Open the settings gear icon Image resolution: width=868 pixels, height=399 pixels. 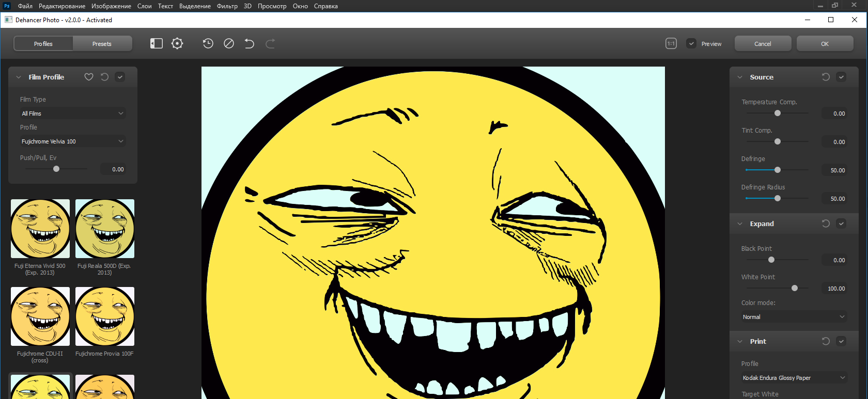click(x=177, y=43)
